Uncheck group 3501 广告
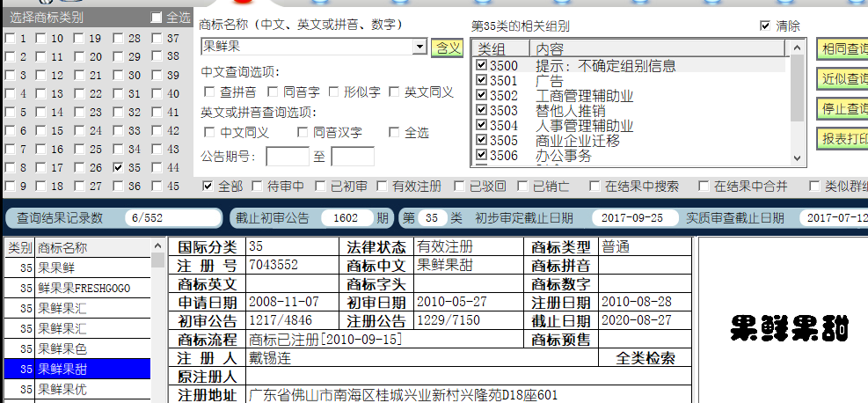 tap(482, 80)
